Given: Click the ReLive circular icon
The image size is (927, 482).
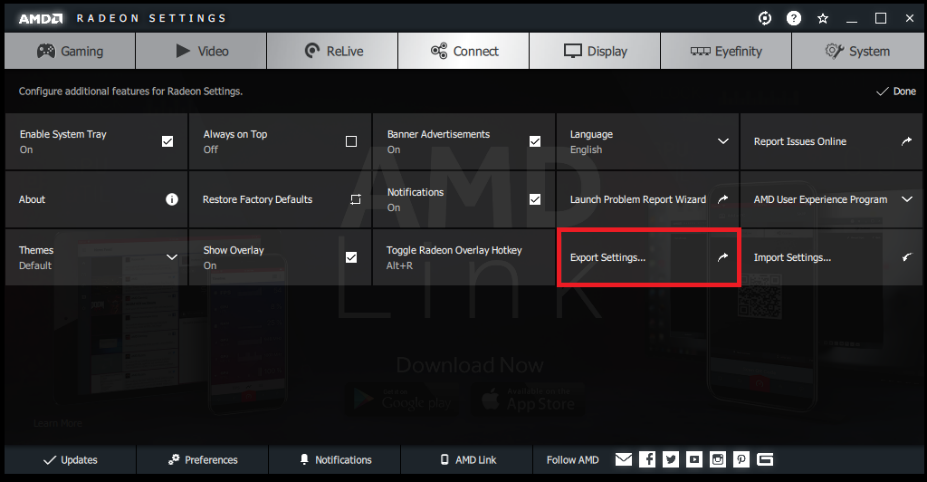Looking at the screenshot, I should [x=312, y=51].
